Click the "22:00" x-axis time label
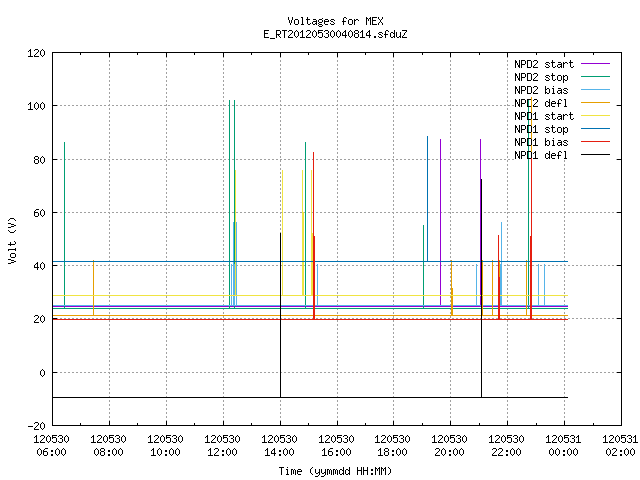This screenshot has width=640, height=480. (507, 453)
